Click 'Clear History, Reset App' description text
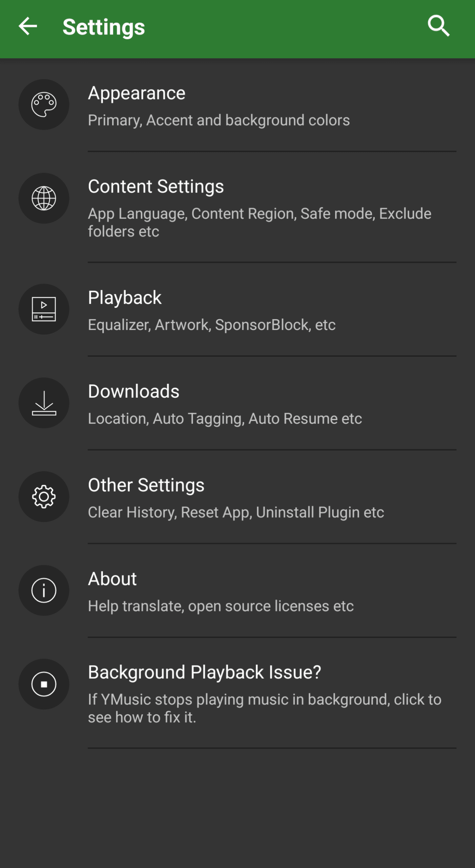The height and width of the screenshot is (868, 475). (x=236, y=512)
